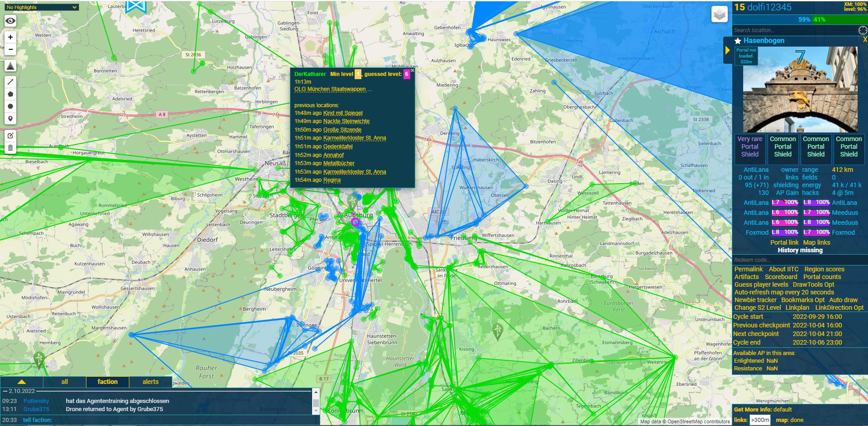Viewport: 868px width, 426px height.
Task: Click the chat scrollbar up arrow
Action: 316,392
